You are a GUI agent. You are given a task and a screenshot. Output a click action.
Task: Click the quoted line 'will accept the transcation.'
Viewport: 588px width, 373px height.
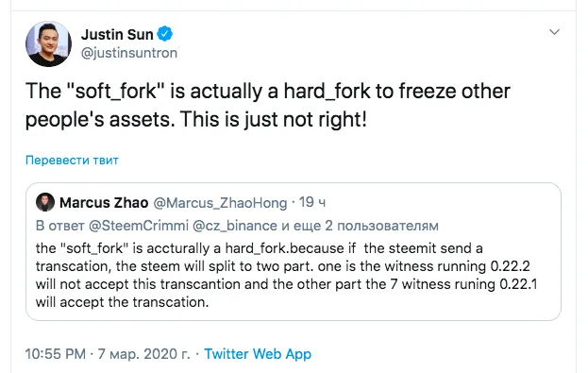(123, 302)
